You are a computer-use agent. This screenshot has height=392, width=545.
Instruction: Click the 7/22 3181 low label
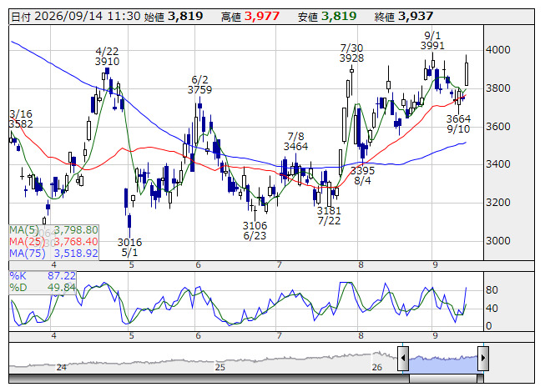[329, 216]
